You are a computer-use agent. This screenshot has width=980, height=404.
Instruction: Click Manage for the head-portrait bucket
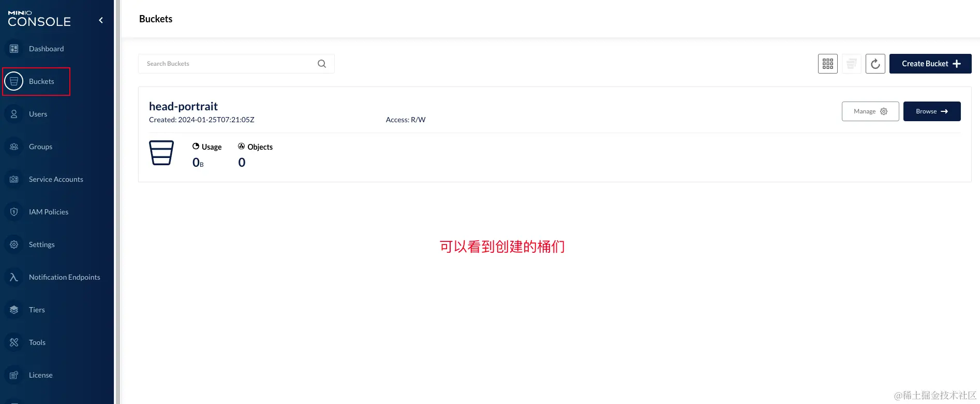click(x=870, y=111)
